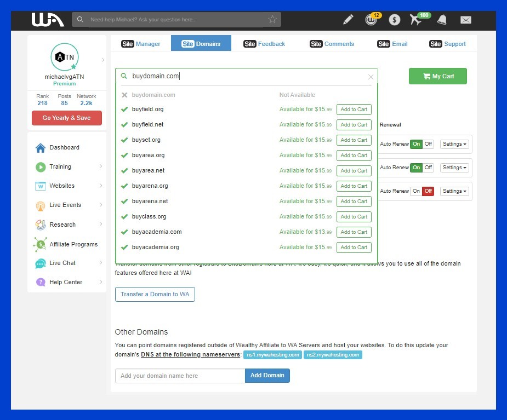
Task: Click the checkmark beside buyfield.org
Action: [124, 109]
